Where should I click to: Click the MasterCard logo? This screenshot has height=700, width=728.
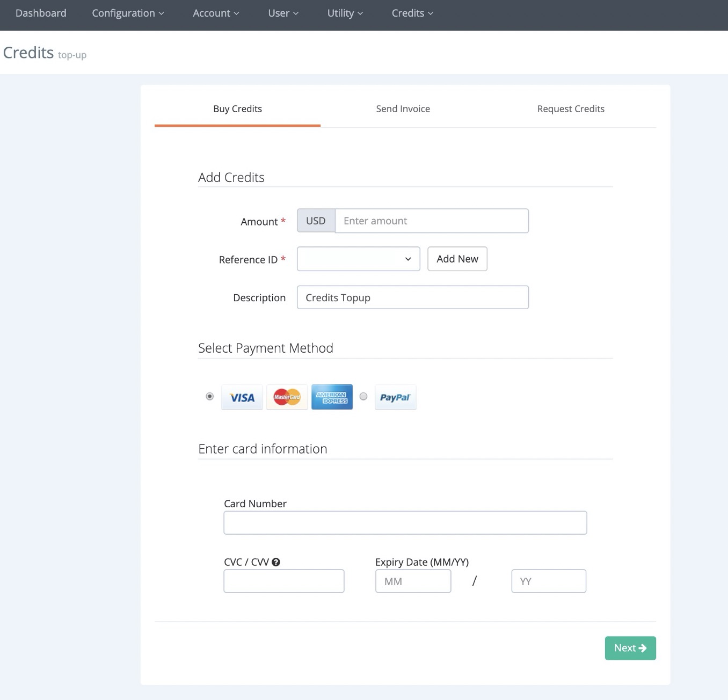pos(287,397)
